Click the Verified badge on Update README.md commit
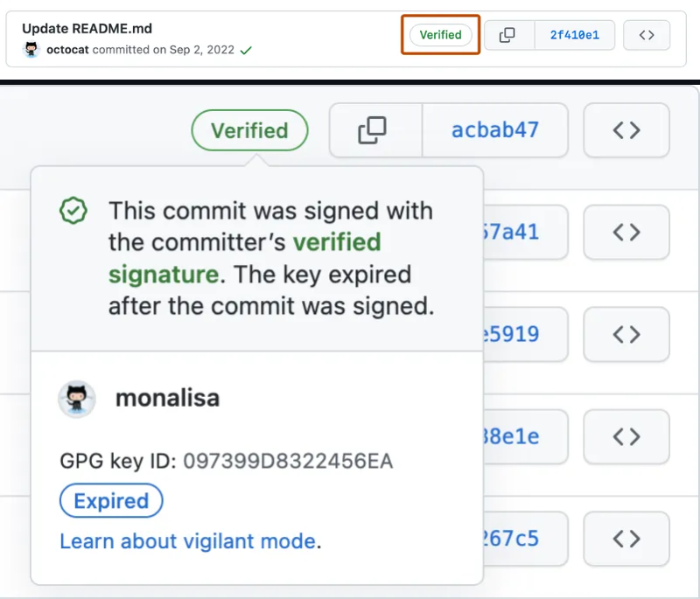The image size is (700, 599). pos(440,35)
